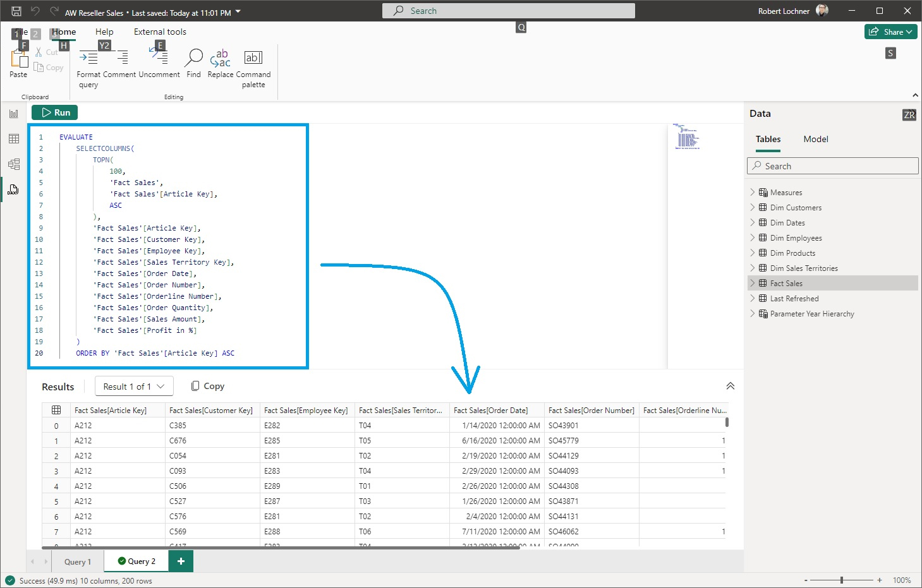The width and height of the screenshot is (922, 588).
Task: Copy the query results
Action: pyautogui.click(x=207, y=385)
